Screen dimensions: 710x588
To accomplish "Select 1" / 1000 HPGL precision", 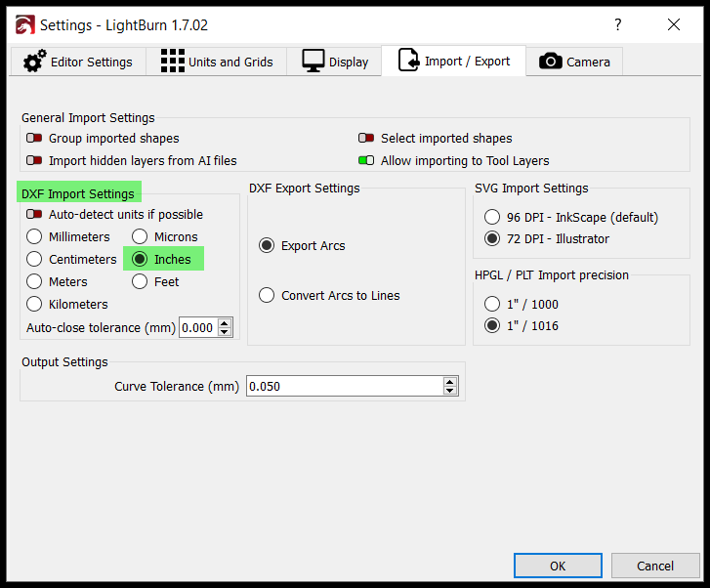I will [x=492, y=304].
